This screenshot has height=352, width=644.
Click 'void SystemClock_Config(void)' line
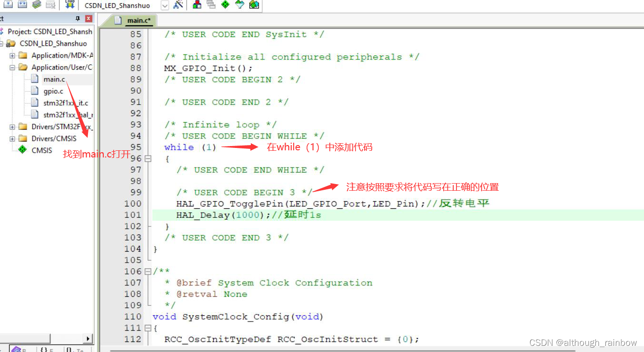tap(238, 317)
